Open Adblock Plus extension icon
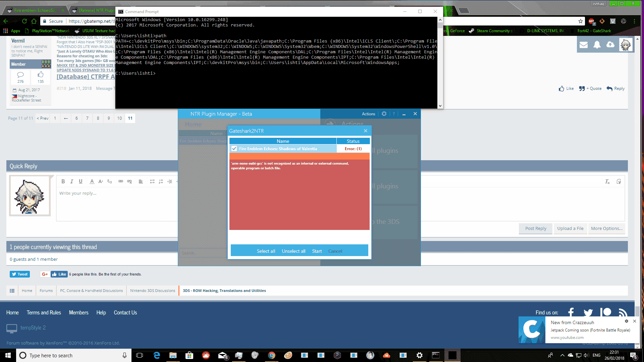Image resolution: width=644 pixels, height=362 pixels. pyautogui.click(x=592, y=21)
